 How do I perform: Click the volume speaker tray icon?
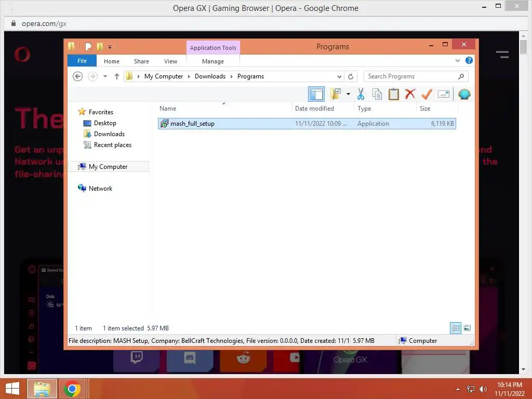tap(483, 389)
